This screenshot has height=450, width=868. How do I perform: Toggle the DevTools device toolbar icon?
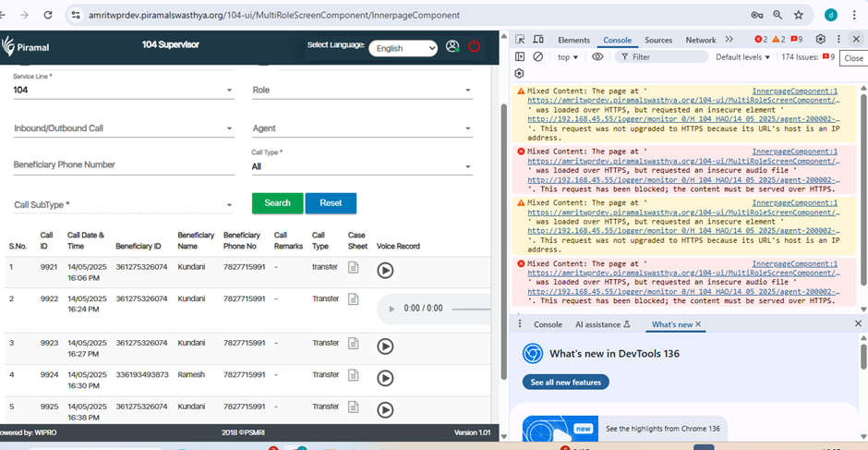538,40
